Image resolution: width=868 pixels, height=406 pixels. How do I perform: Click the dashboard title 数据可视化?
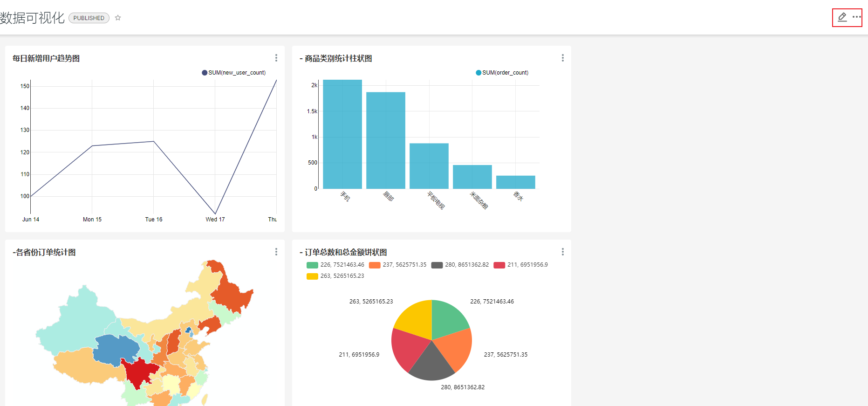[32, 18]
